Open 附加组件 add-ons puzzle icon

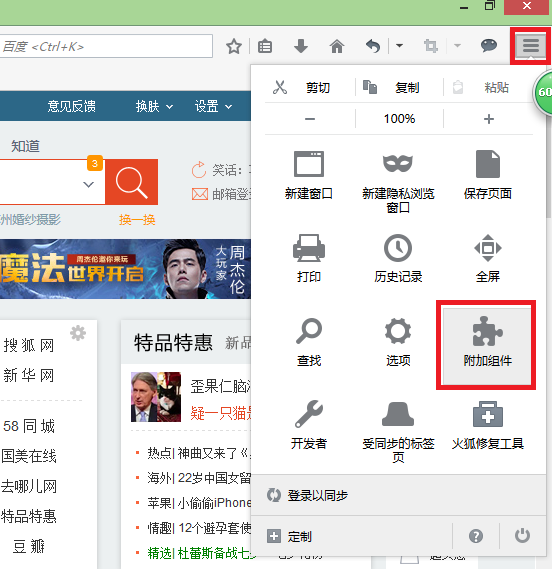487,331
